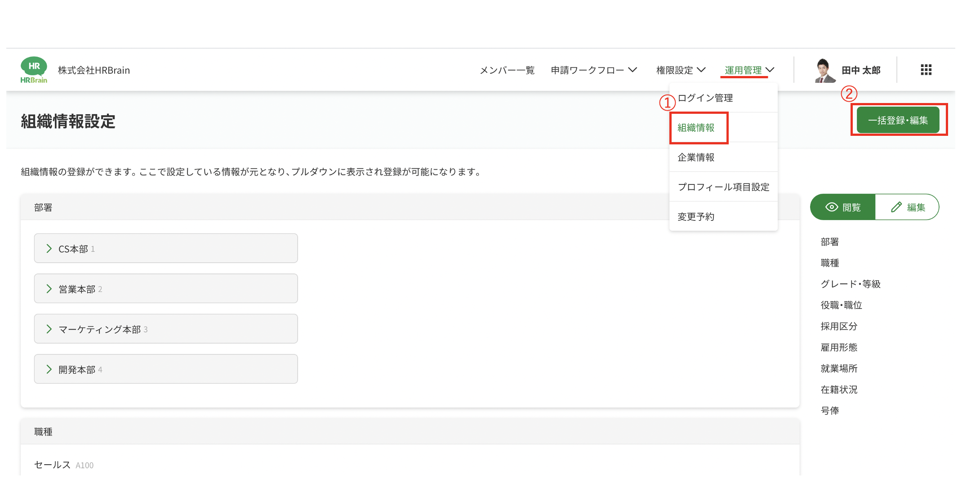This screenshot has width=980, height=502.
Task: Jump to 号俸 section
Action: pyautogui.click(x=829, y=411)
